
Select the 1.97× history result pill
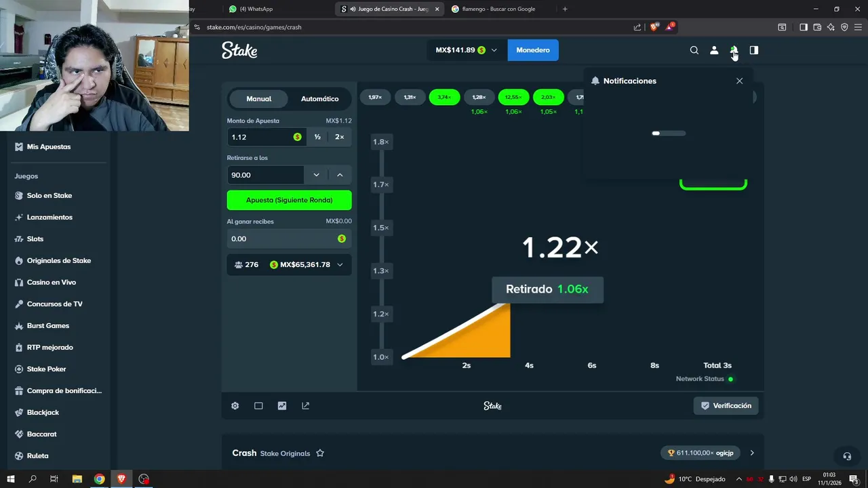click(375, 97)
